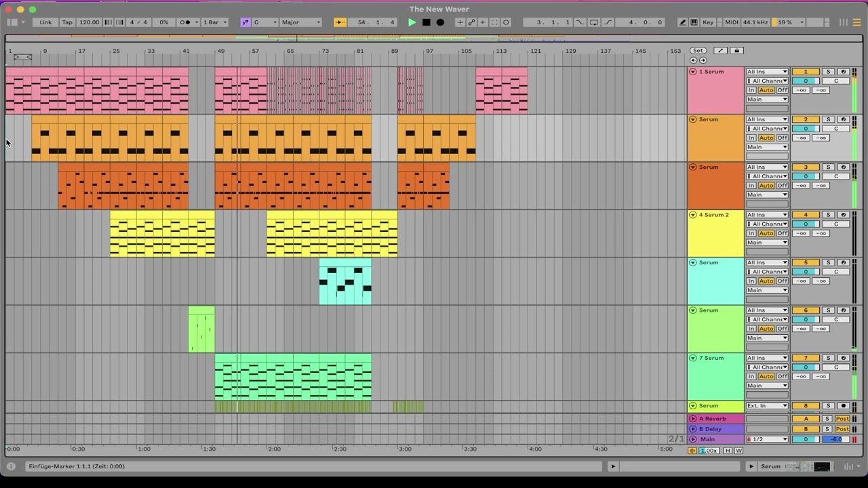Switch to Session view

pyautogui.click(x=843, y=22)
